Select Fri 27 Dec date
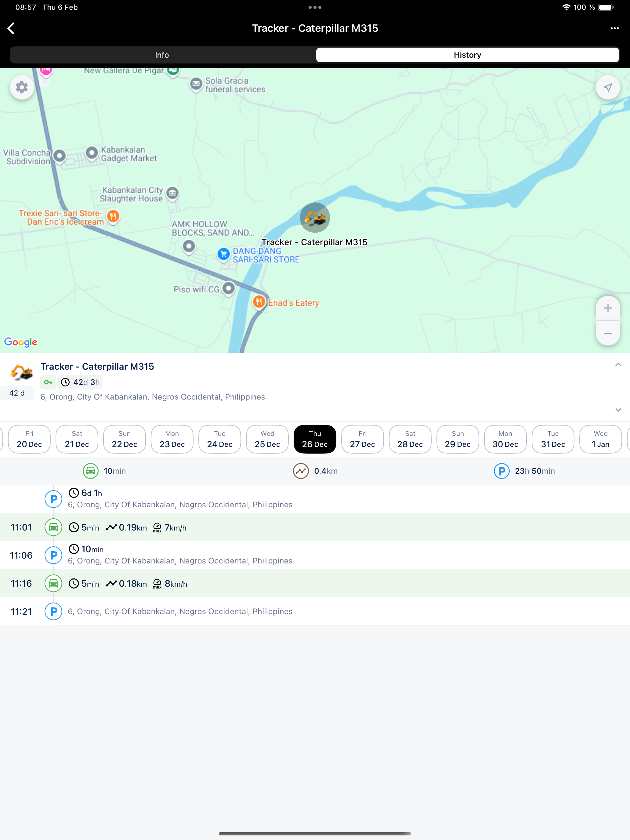 pyautogui.click(x=362, y=439)
